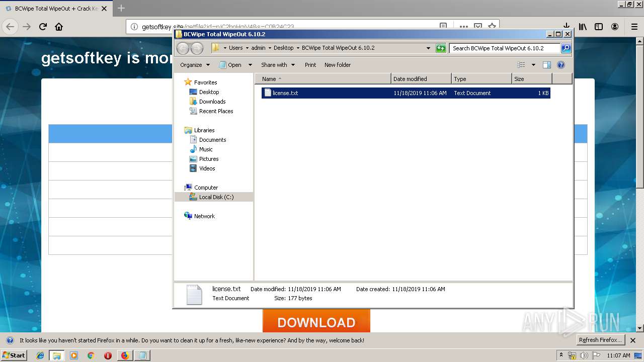Select Desktop in the address path
This screenshot has height=362, width=644.
[283, 48]
